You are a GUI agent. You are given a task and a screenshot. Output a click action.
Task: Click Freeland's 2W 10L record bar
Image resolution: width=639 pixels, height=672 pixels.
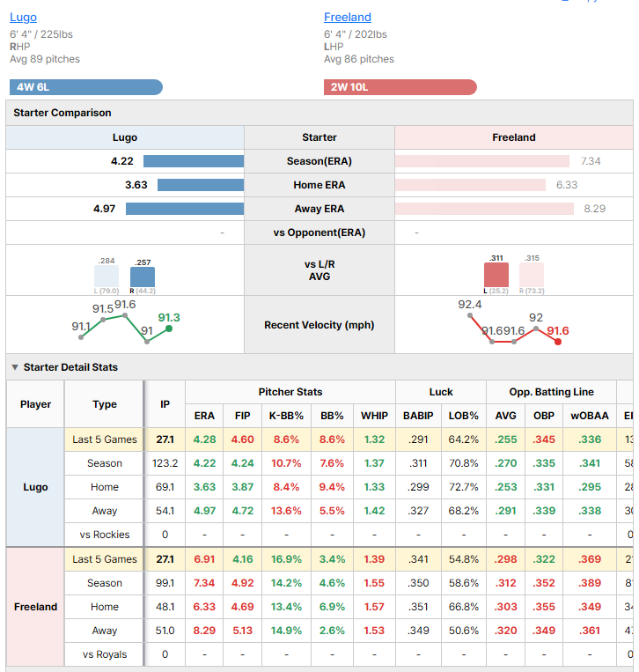[x=400, y=87]
